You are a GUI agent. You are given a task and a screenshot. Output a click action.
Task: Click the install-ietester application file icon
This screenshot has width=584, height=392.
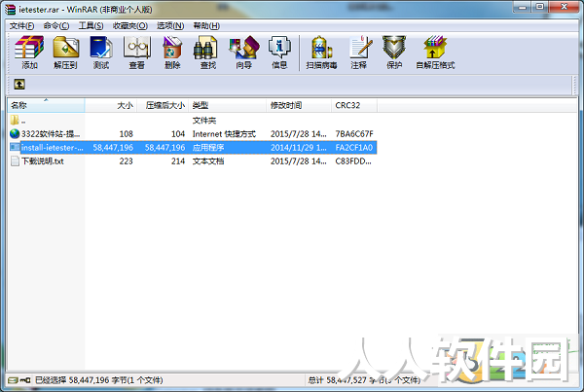15,147
